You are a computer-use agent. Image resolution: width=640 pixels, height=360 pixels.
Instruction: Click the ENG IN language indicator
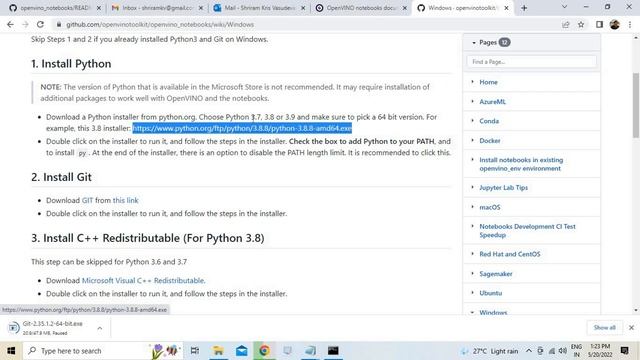point(576,351)
